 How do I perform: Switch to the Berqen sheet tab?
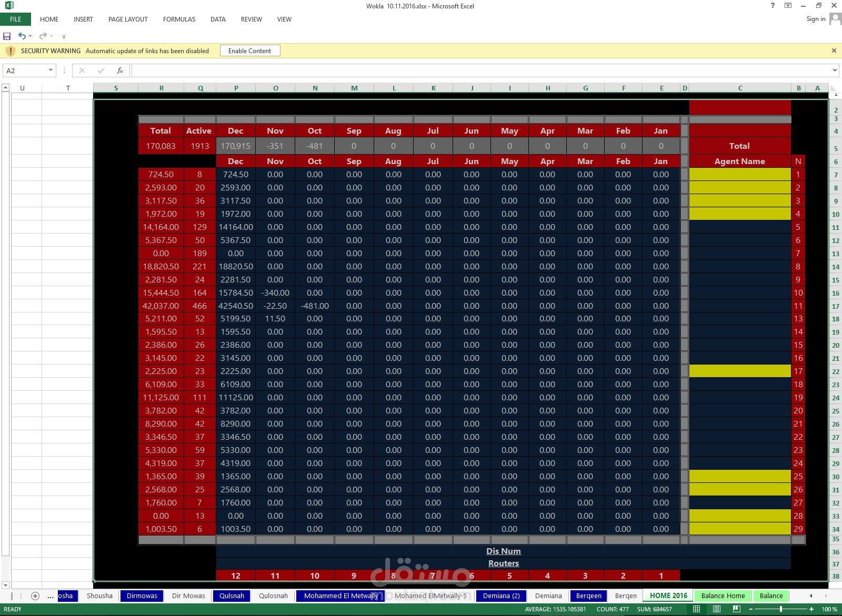(x=626, y=596)
